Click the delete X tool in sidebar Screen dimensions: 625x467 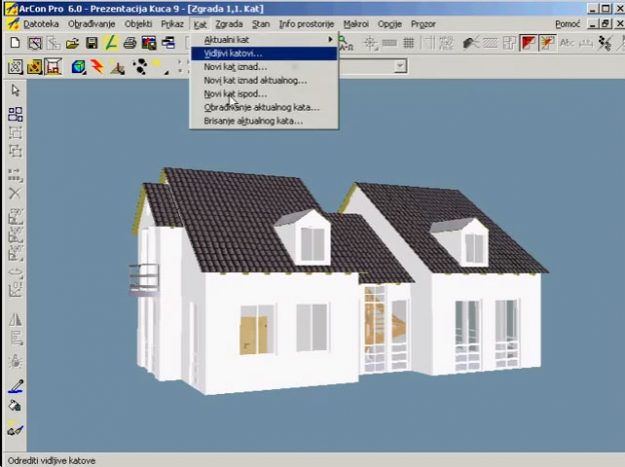[x=15, y=193]
